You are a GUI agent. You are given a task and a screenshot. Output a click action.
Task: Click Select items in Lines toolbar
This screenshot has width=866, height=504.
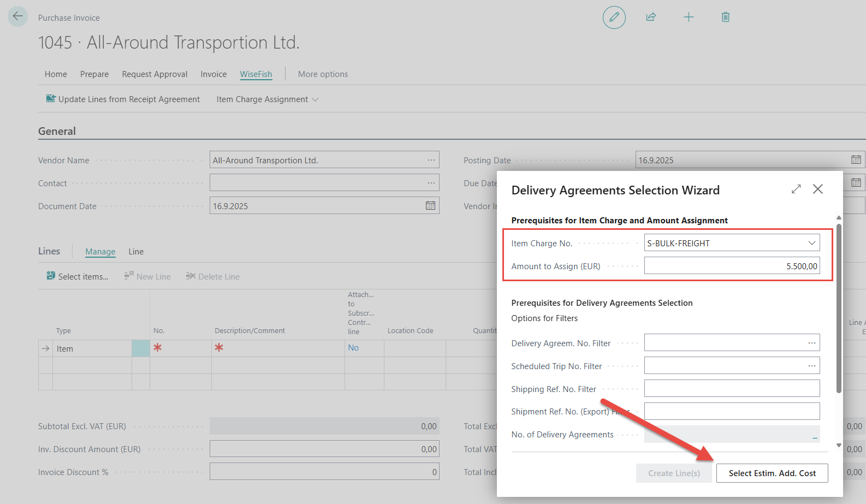click(x=78, y=277)
